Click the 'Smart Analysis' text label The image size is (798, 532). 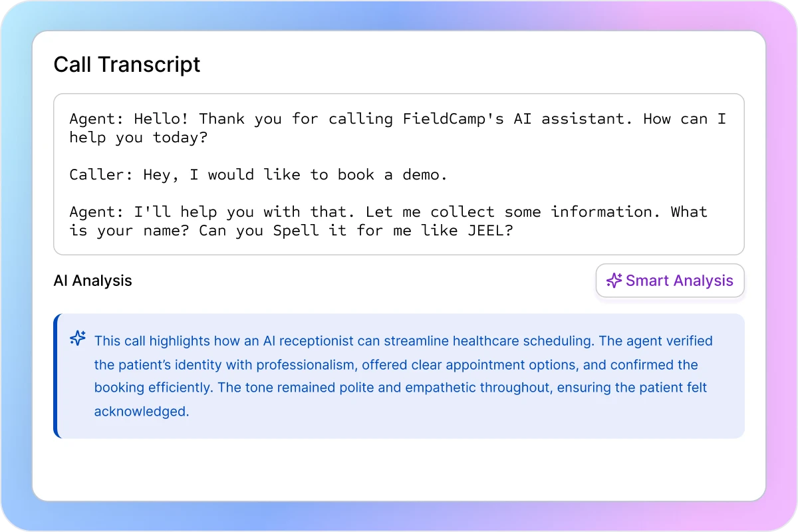(679, 281)
